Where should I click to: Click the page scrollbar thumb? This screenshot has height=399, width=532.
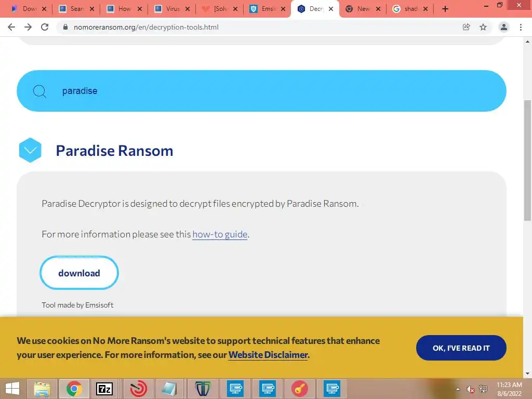(527, 161)
